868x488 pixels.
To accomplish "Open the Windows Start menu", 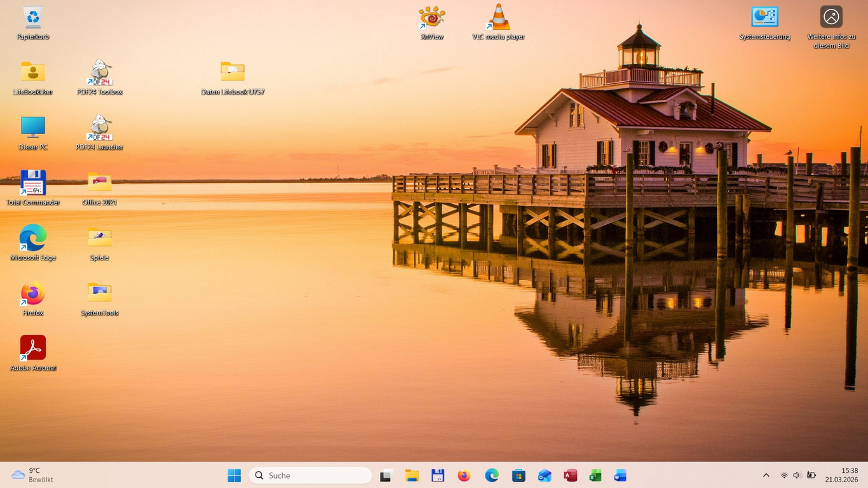I will [234, 475].
